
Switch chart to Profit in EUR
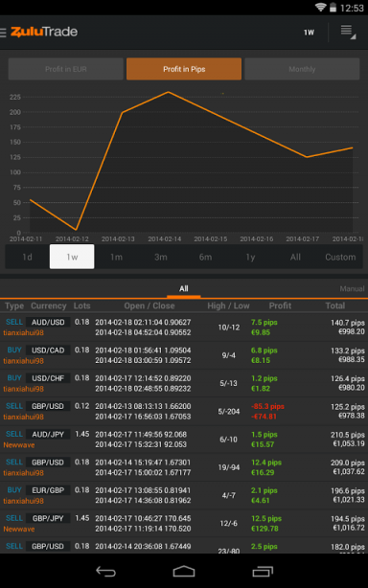pos(66,69)
